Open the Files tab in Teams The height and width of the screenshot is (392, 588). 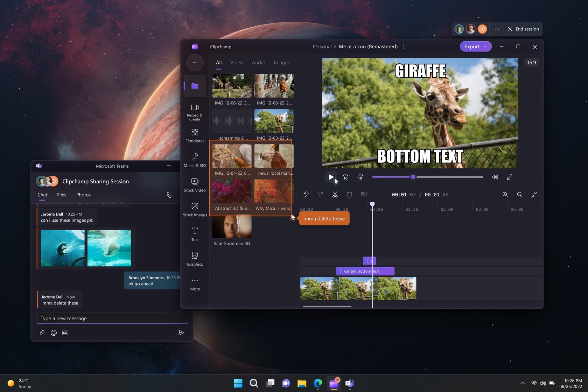coord(62,195)
